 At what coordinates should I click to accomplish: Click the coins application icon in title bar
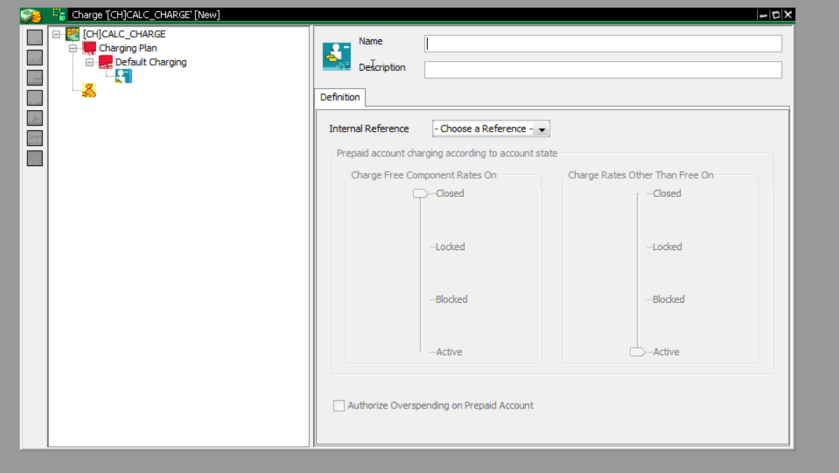[x=31, y=15]
